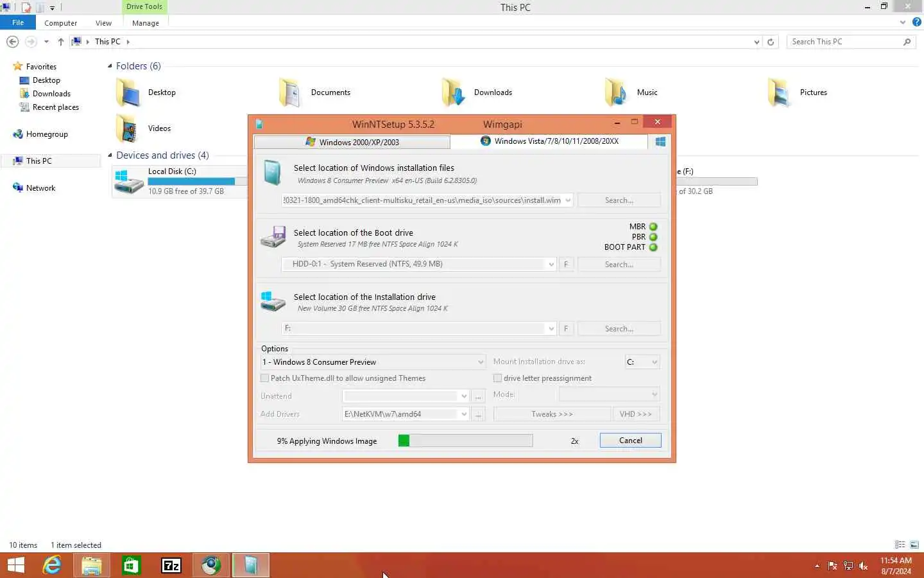Screen dimensions: 924x578
Task: Click the browse button for Add Drivers
Action: click(x=478, y=414)
